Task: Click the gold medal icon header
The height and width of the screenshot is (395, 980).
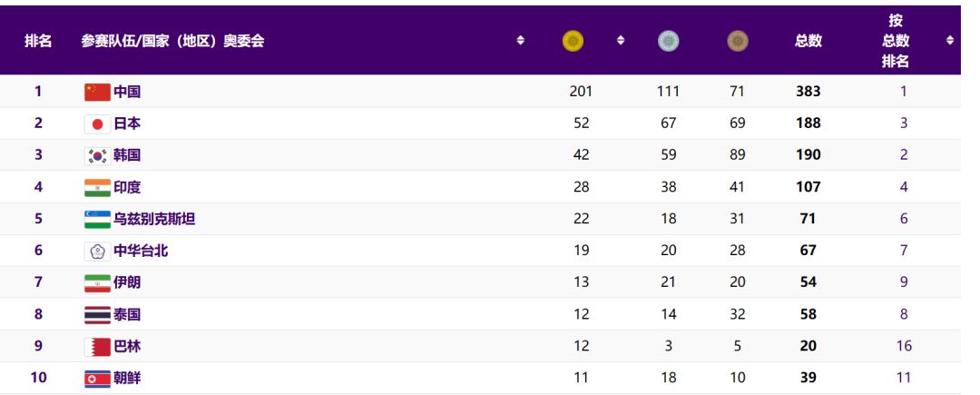Action: pyautogui.click(x=573, y=41)
